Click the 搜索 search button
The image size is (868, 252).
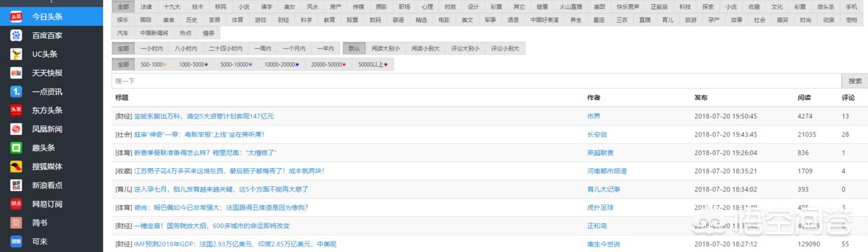(x=854, y=80)
